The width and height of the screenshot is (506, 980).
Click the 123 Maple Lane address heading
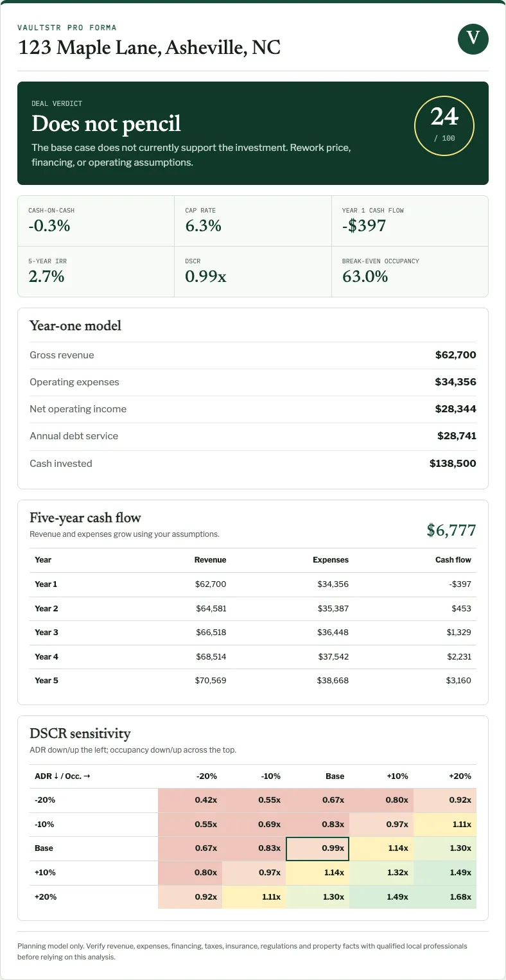point(149,48)
